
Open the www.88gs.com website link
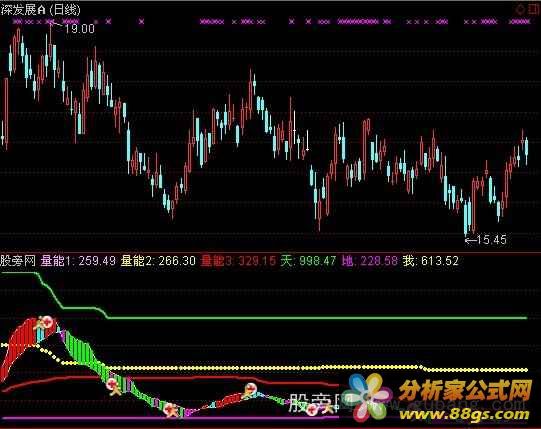[464, 414]
